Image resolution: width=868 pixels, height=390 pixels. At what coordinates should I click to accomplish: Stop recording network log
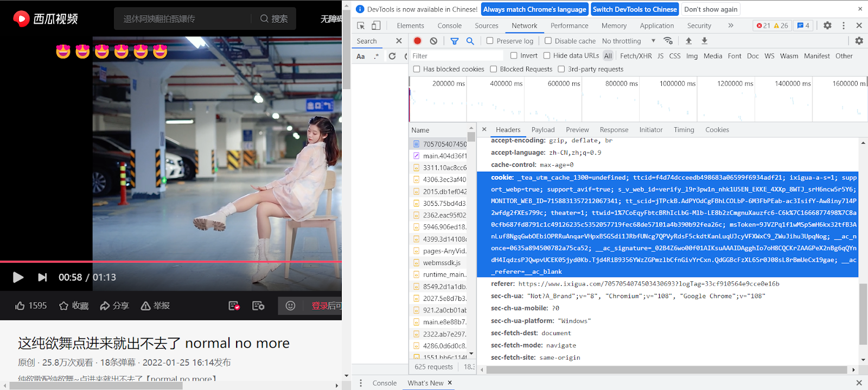[417, 41]
